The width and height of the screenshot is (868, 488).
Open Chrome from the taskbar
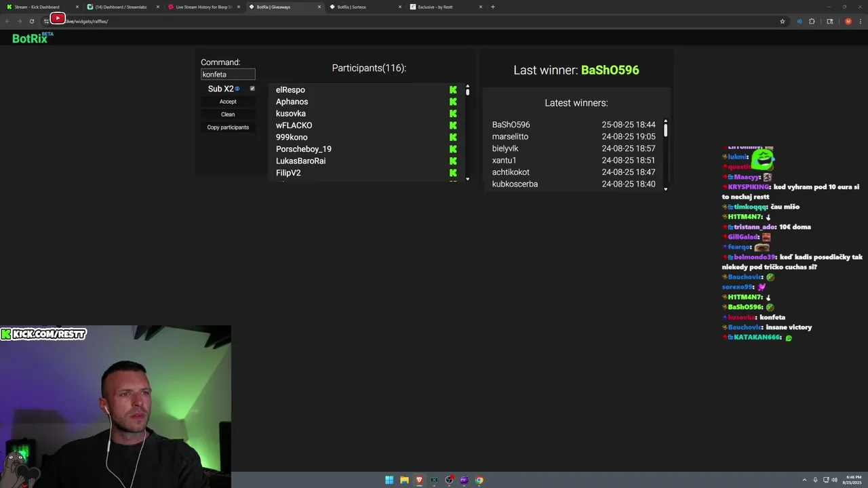tap(479, 480)
